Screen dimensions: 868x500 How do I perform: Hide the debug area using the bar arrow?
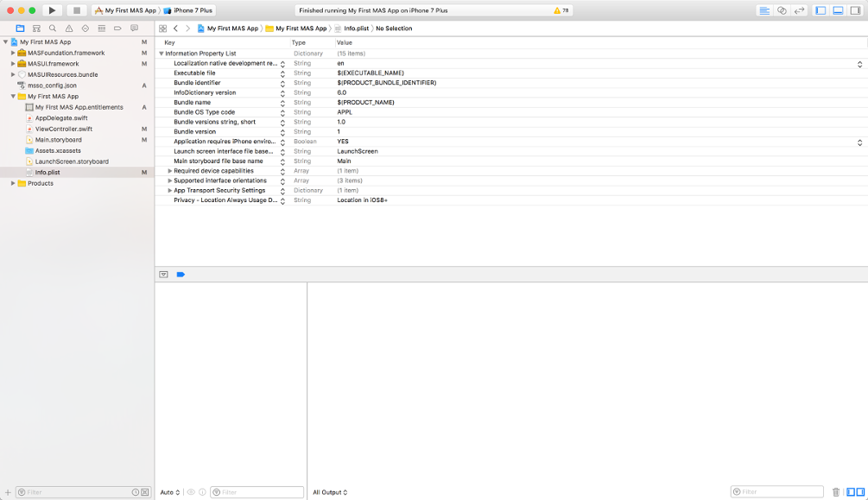point(163,275)
